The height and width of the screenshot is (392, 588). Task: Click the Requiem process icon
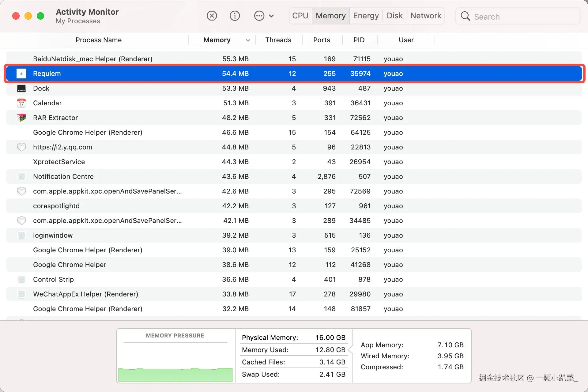point(21,73)
